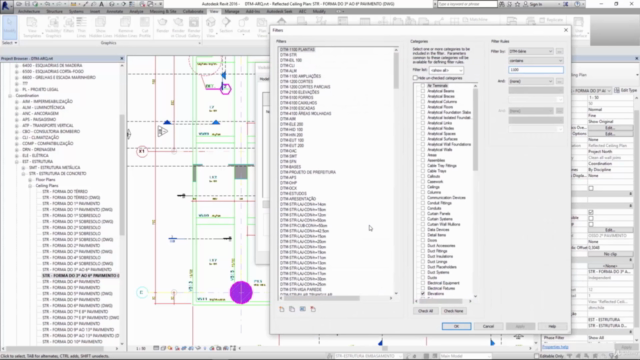
Task: Select the Modify tool in the ribbon
Action: coord(9,27)
